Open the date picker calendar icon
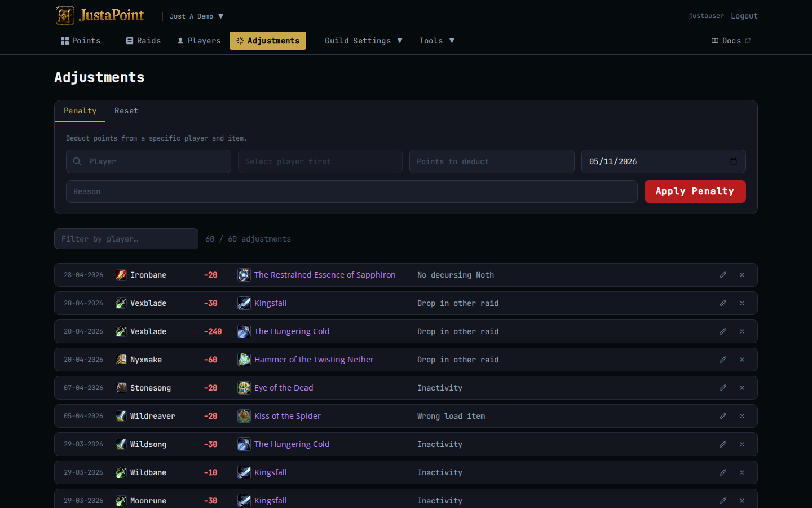Image resolution: width=812 pixels, height=508 pixels. 734,161
